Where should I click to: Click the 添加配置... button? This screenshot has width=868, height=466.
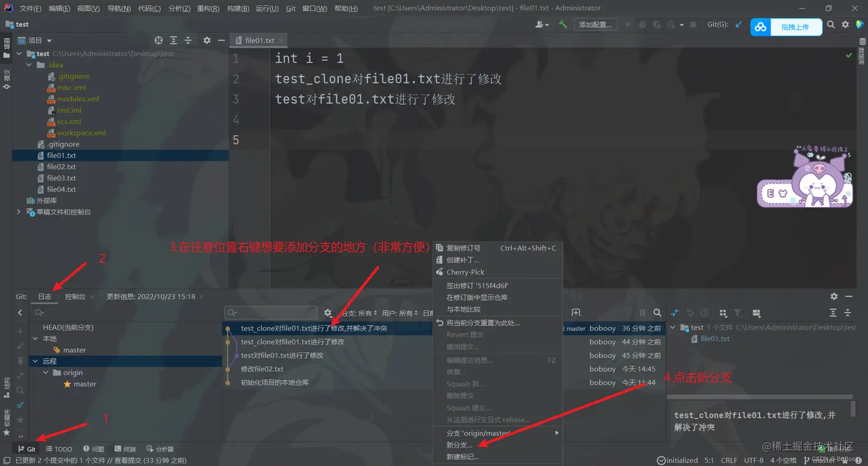click(595, 25)
